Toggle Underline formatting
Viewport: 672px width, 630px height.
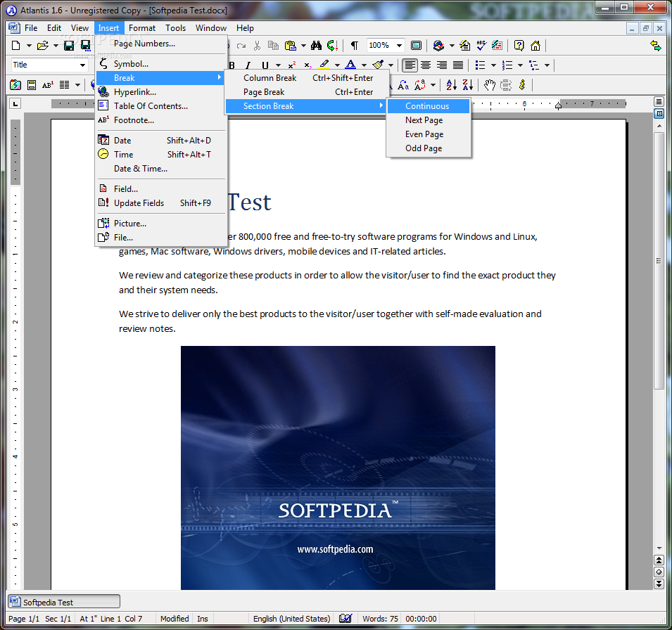coord(265,65)
